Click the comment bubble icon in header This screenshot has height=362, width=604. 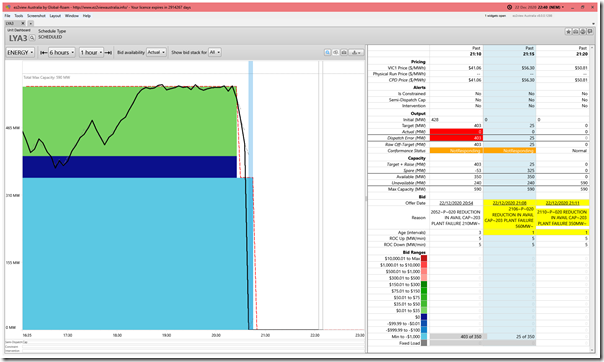pyautogui.click(x=590, y=32)
